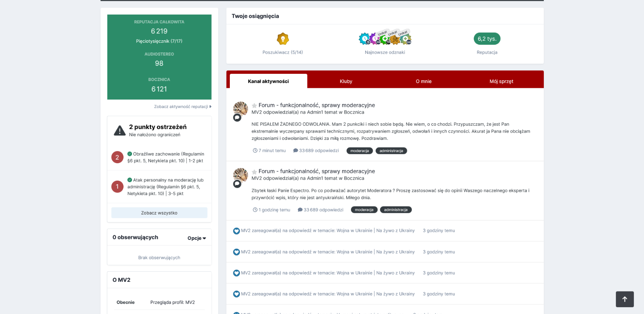Click the 6,2 tys. reputation pill
The height and width of the screenshot is (314, 644).
click(487, 39)
